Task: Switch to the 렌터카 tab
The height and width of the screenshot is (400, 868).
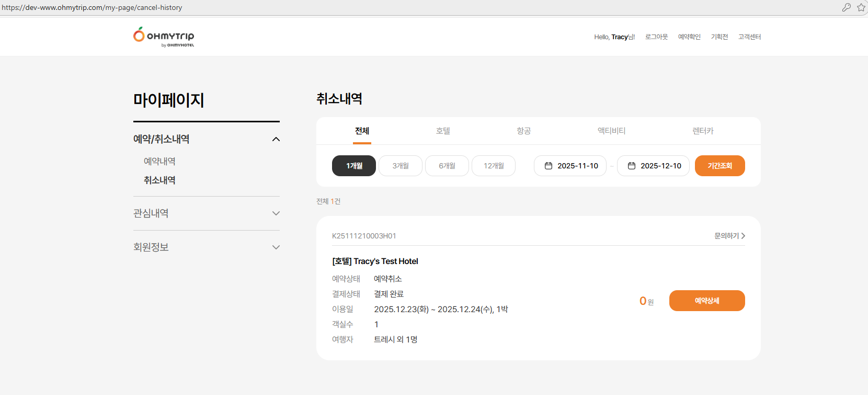Action: 703,131
